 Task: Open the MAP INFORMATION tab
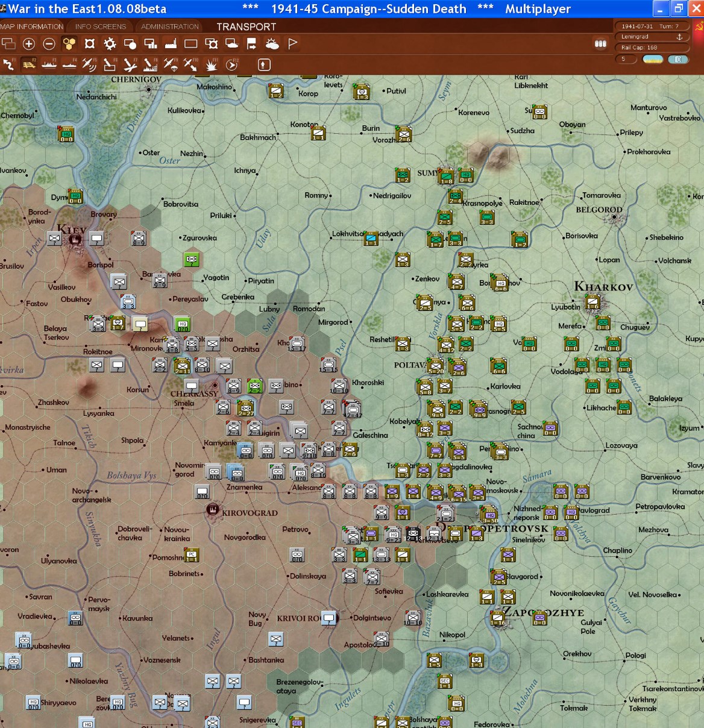click(32, 27)
